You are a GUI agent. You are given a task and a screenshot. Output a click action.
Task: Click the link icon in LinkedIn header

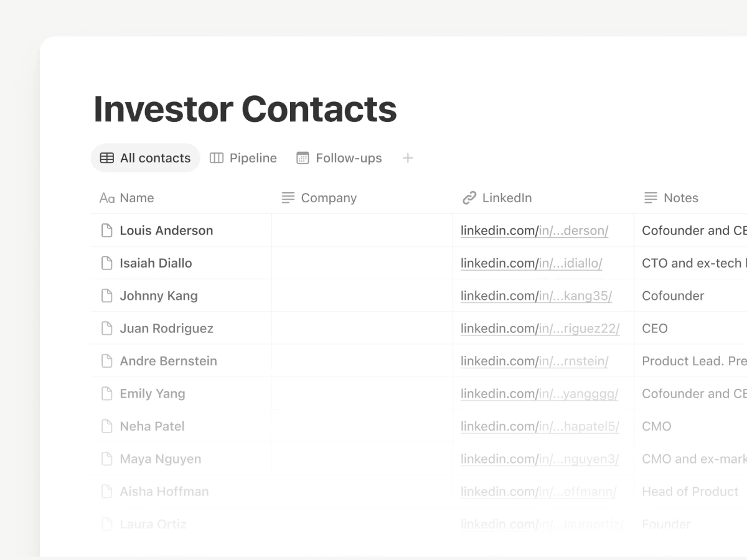[x=469, y=198]
